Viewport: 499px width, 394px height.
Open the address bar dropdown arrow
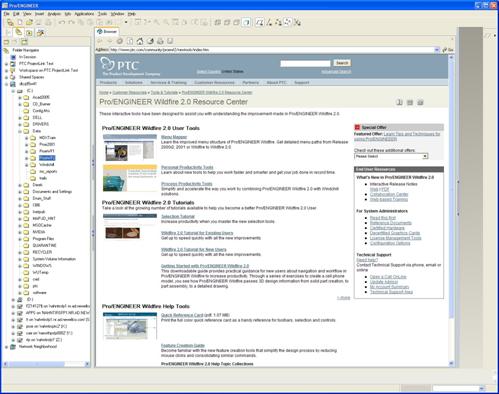pos(437,50)
